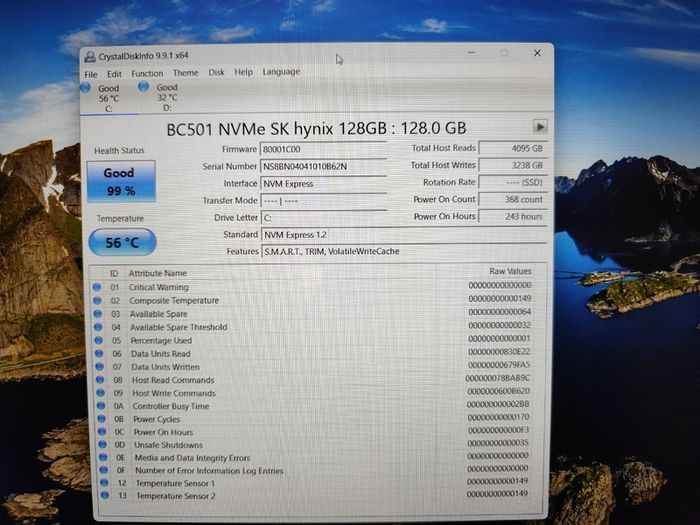Minimize the CrystalDiskInfo window
The image size is (700, 525).
471,53
